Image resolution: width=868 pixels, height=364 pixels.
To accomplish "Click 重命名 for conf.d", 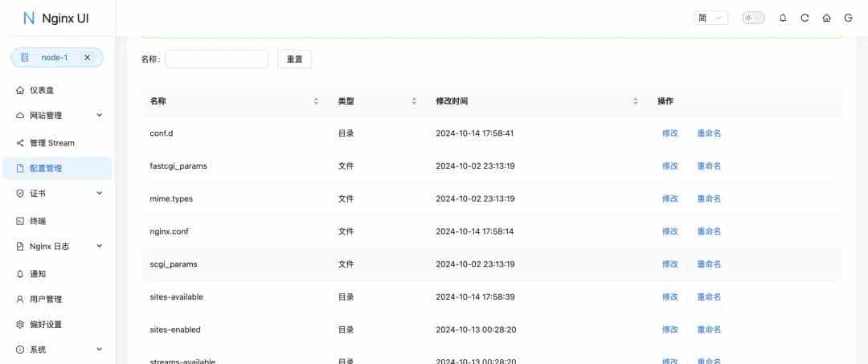I will tap(709, 133).
